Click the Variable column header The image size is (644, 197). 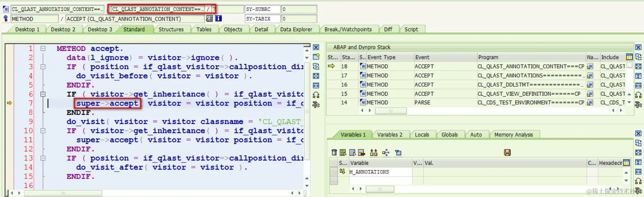click(x=380, y=163)
